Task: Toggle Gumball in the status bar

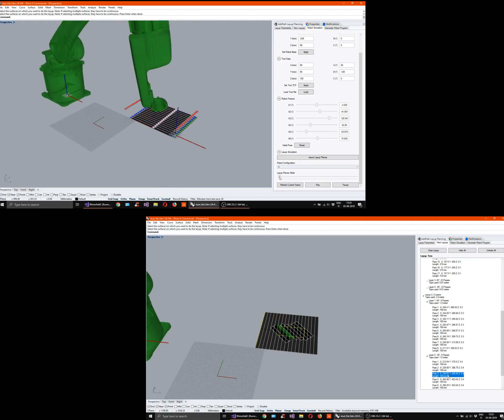Action: point(166,199)
